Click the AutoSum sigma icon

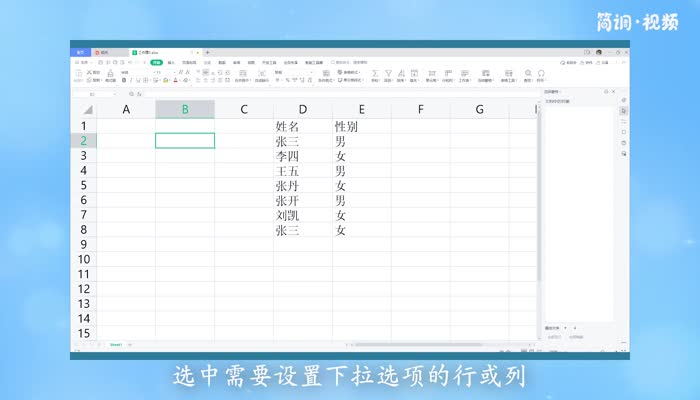click(x=375, y=73)
